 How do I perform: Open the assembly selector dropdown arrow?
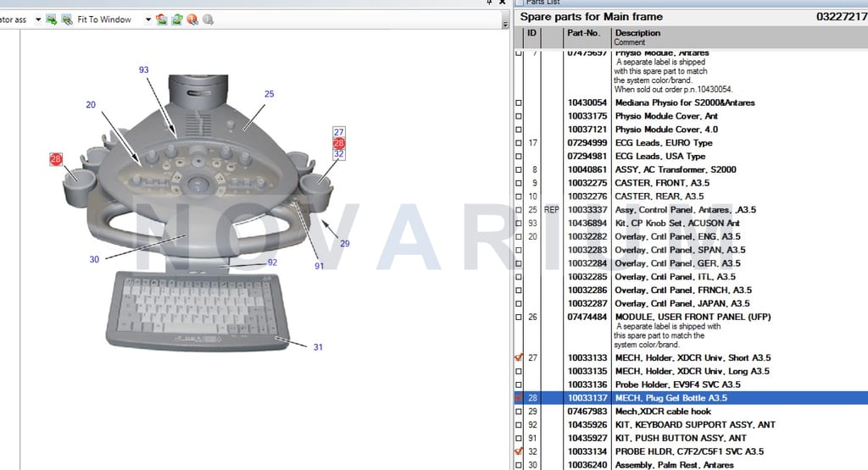point(37,20)
